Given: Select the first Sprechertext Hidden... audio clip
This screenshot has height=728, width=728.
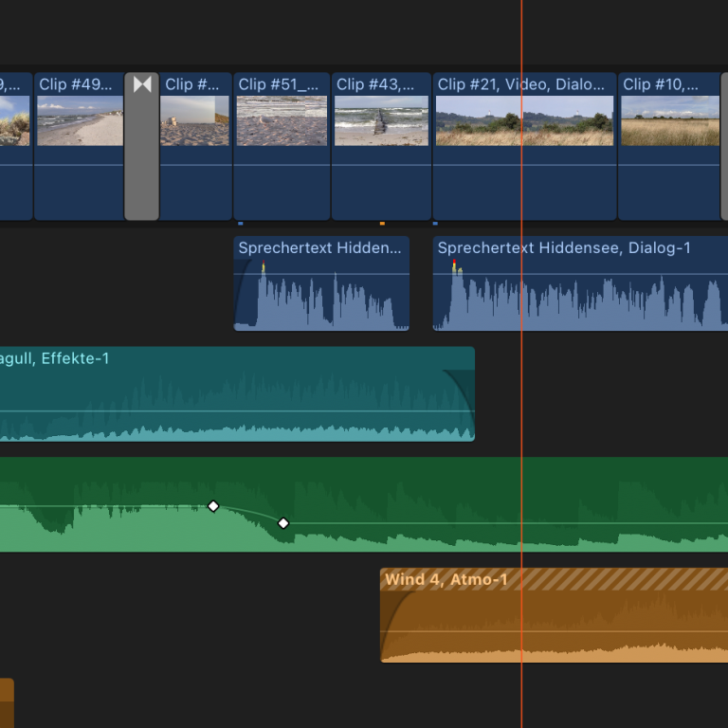Looking at the screenshot, I should (x=321, y=294).
